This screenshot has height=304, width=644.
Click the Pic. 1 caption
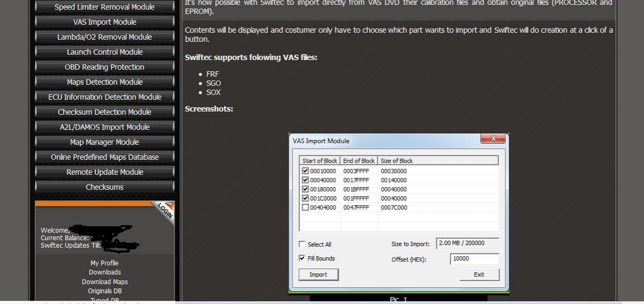point(398,299)
